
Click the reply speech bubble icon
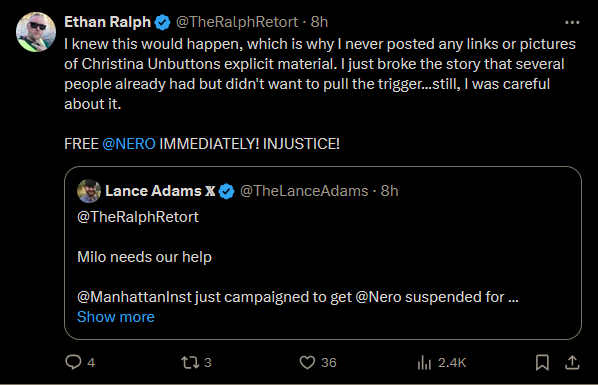[x=73, y=362]
